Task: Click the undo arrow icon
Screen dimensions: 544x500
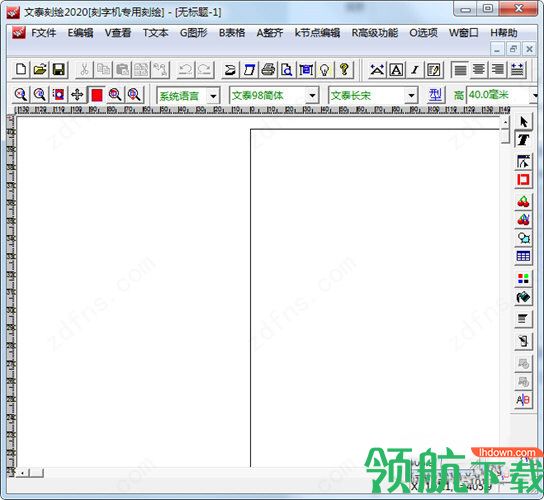Action: (185, 69)
